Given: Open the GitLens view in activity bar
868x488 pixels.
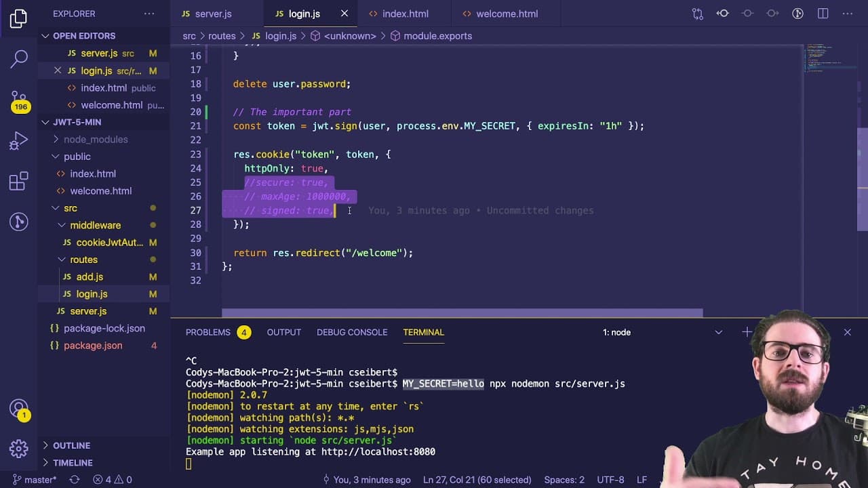Looking at the screenshot, I should pos(19,221).
